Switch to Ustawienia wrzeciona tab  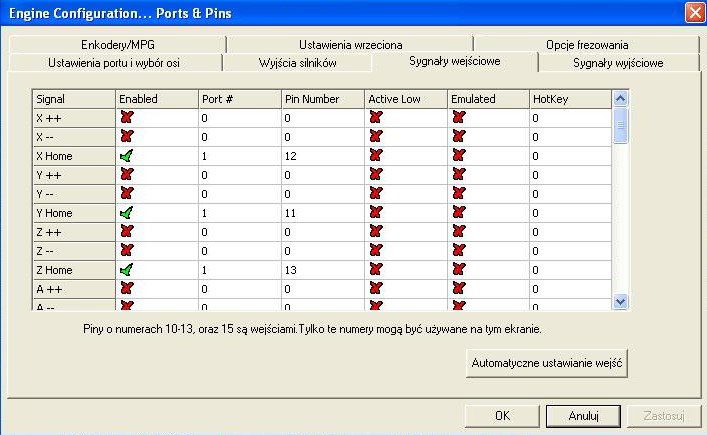(350, 45)
